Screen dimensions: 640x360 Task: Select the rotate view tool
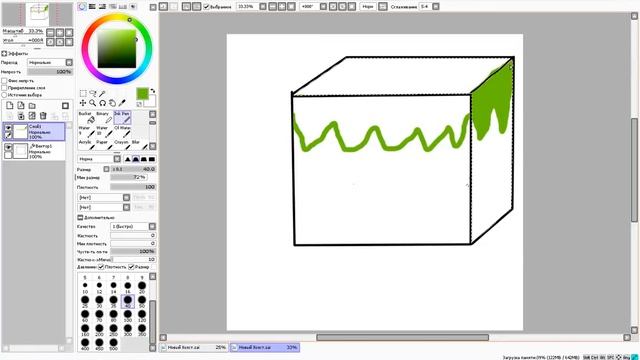[x=102, y=103]
